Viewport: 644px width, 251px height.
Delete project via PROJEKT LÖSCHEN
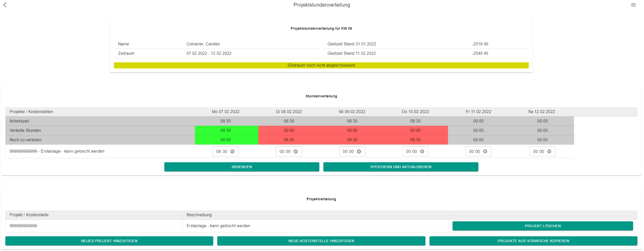click(542, 226)
